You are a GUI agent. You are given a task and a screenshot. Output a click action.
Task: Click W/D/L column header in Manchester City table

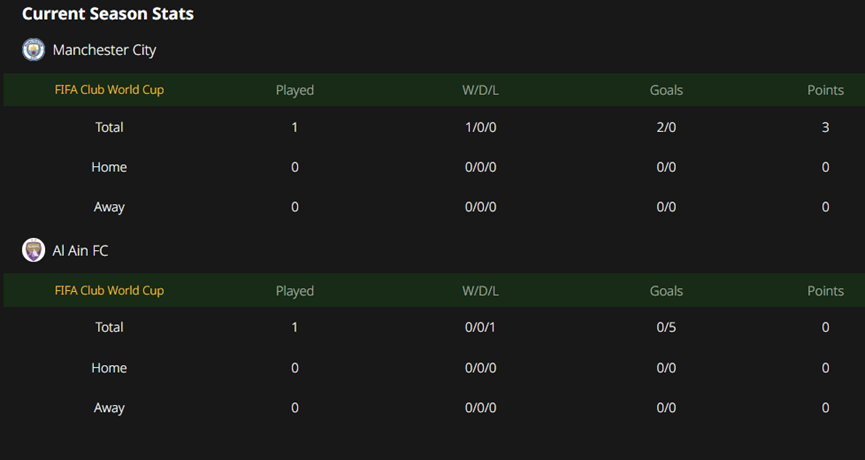pos(480,90)
